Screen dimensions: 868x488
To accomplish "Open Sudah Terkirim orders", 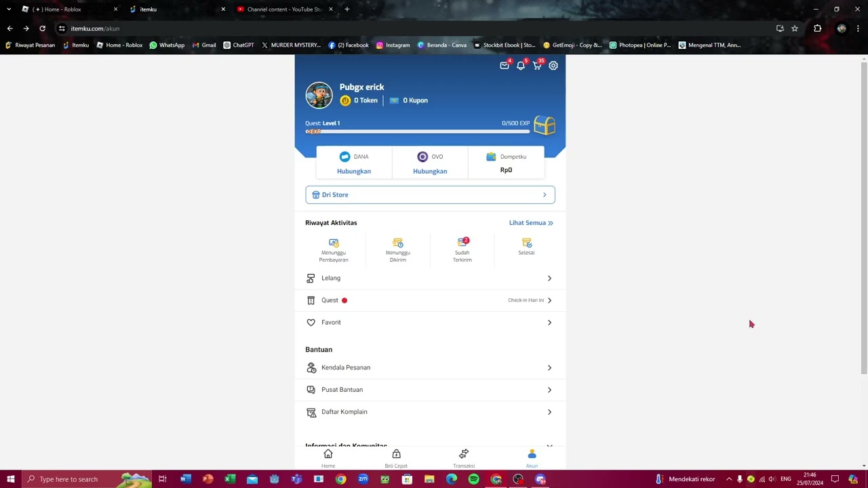I will click(x=462, y=250).
